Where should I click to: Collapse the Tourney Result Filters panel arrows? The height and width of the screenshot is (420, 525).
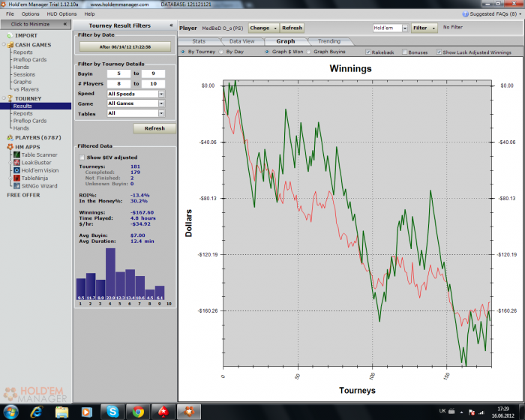tap(171, 25)
